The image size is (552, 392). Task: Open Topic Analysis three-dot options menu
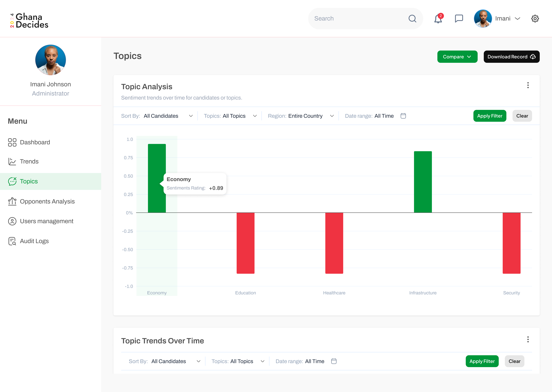(528, 85)
